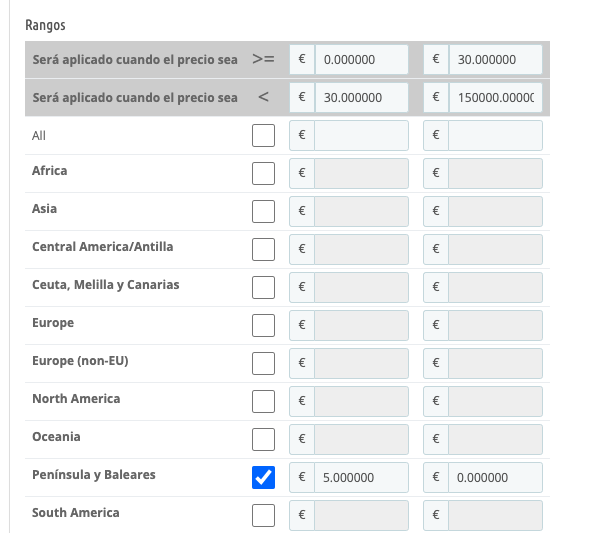Click the first price field in All row

(x=360, y=136)
